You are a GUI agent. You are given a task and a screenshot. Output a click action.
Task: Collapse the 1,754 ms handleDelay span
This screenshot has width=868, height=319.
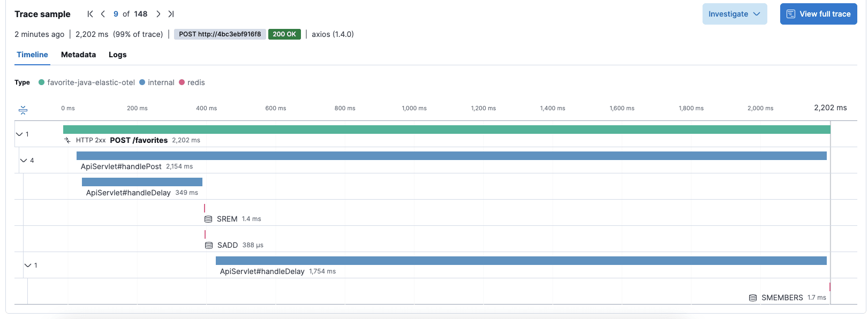click(28, 265)
